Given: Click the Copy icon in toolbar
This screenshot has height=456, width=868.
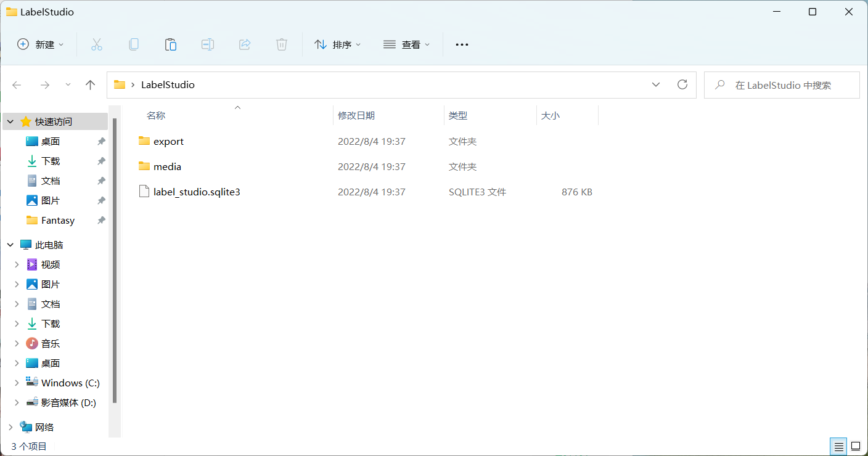Looking at the screenshot, I should point(134,44).
